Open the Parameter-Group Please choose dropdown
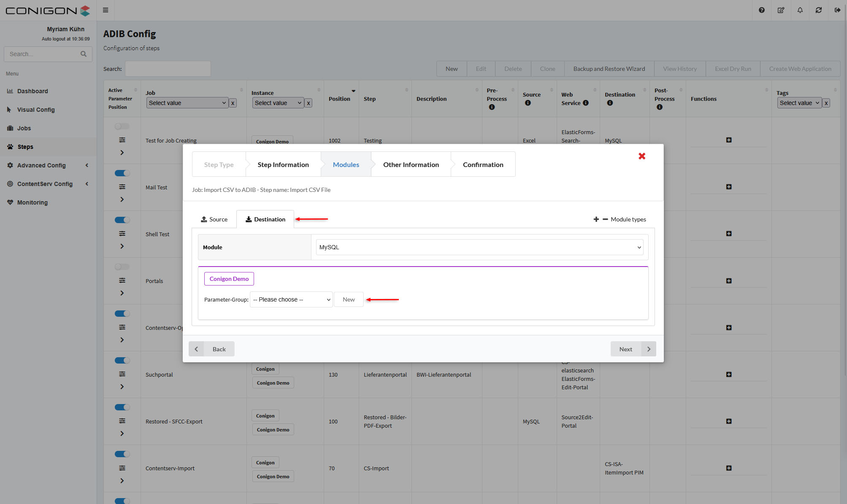847x504 pixels. point(291,299)
